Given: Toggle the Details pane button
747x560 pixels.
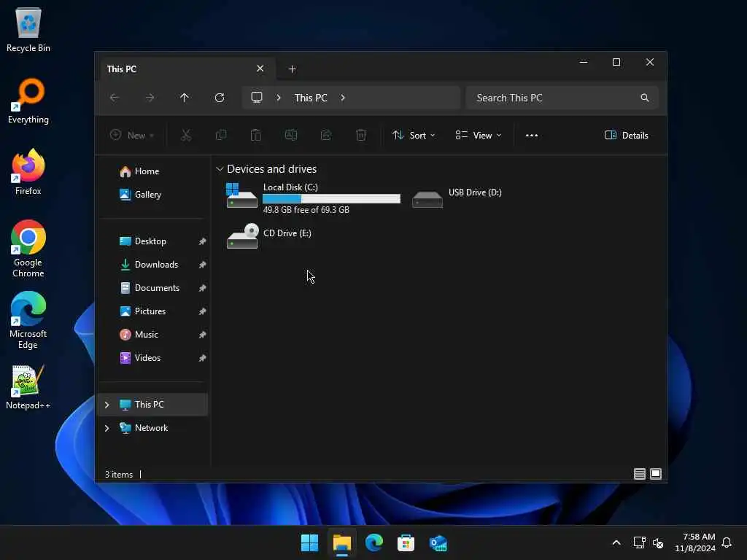Looking at the screenshot, I should pos(627,135).
